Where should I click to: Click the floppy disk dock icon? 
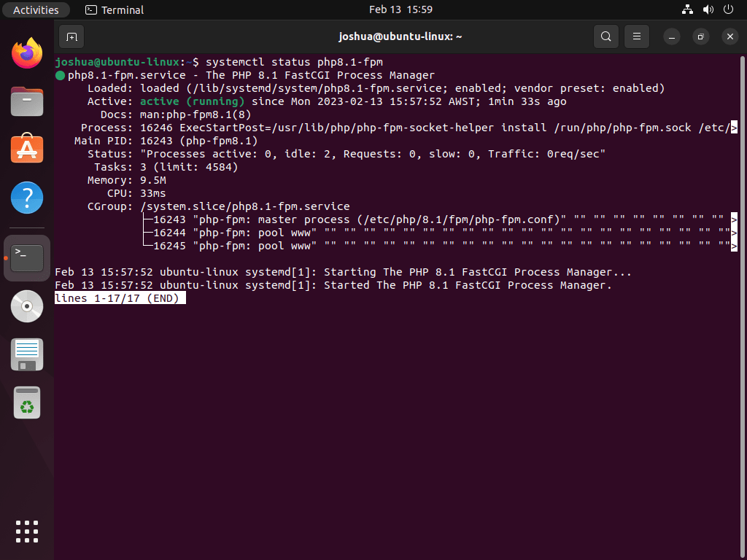pos(26,354)
